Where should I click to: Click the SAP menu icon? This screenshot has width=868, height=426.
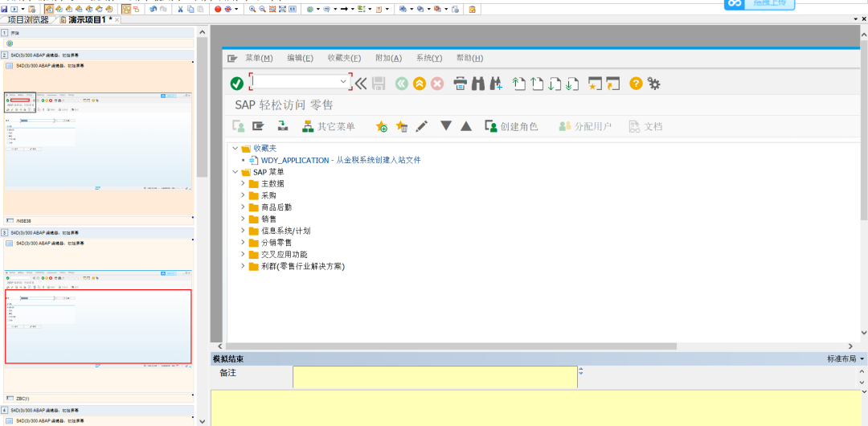point(258,126)
